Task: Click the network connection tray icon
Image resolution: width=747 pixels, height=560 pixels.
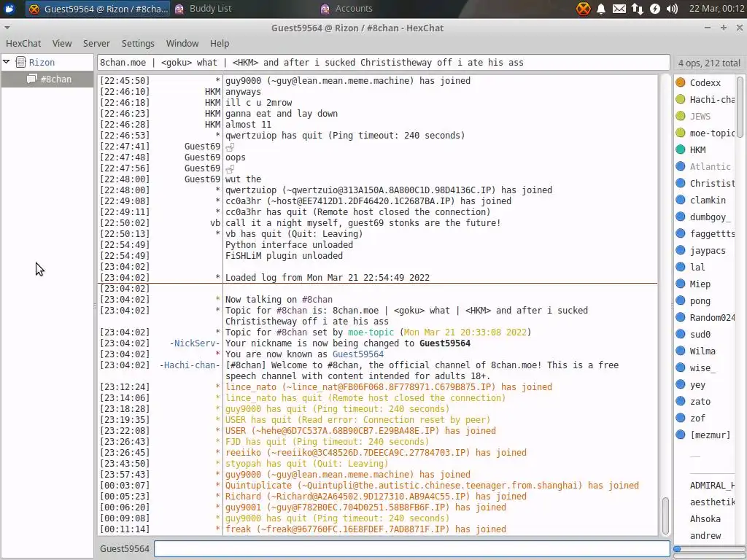Action: pos(638,9)
